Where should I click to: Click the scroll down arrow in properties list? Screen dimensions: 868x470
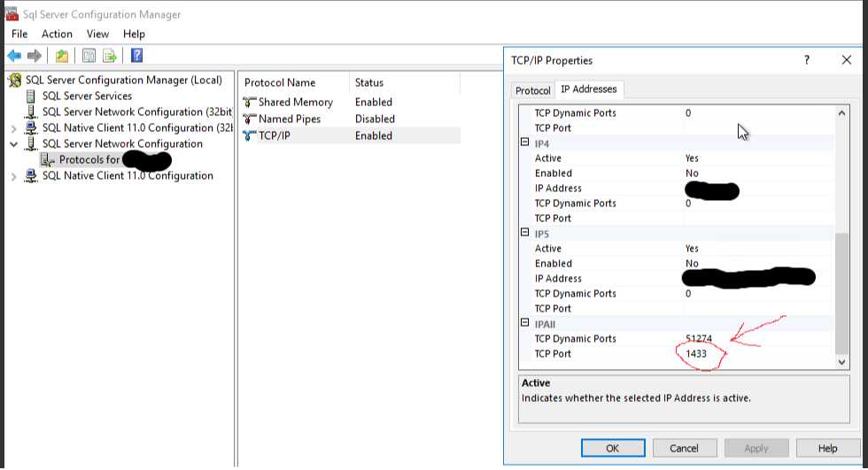[841, 362]
